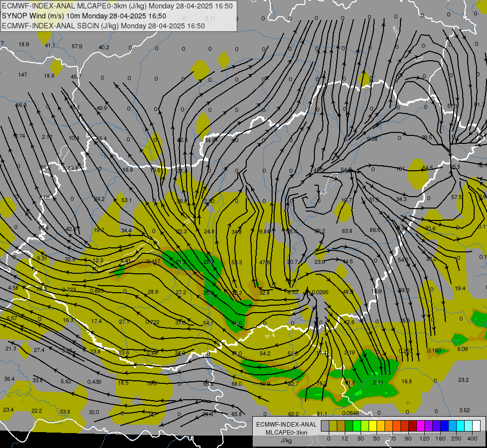Select the dark red legend swatch
Image resolution: width=487 pixels, height=448 pixels.
pyautogui.click(x=412, y=426)
